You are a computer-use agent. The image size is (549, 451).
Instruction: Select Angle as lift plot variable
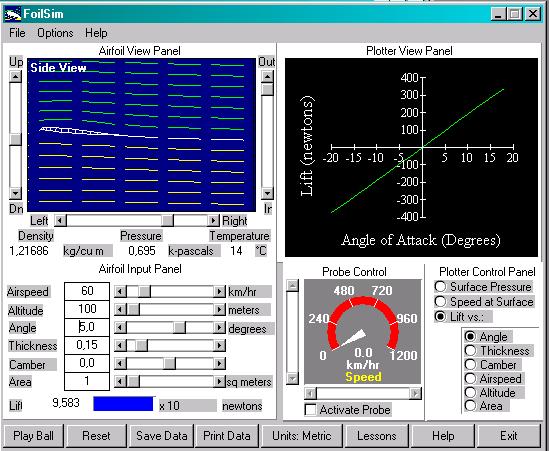pos(470,336)
